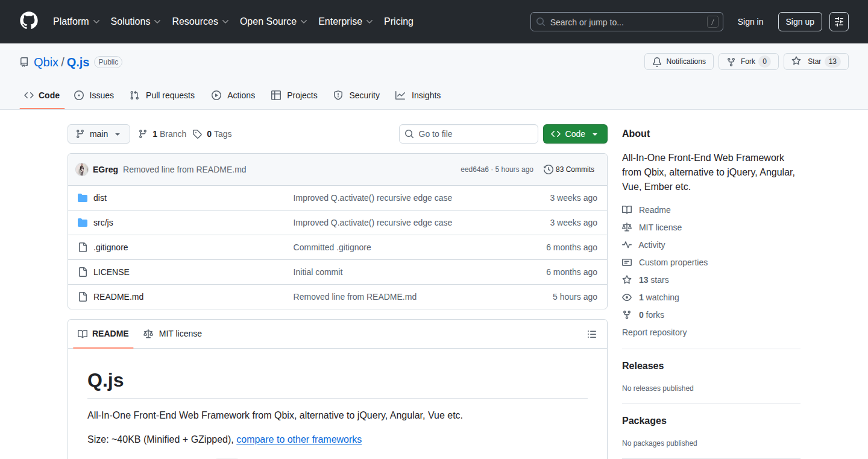Click the Sign in link

click(x=750, y=22)
